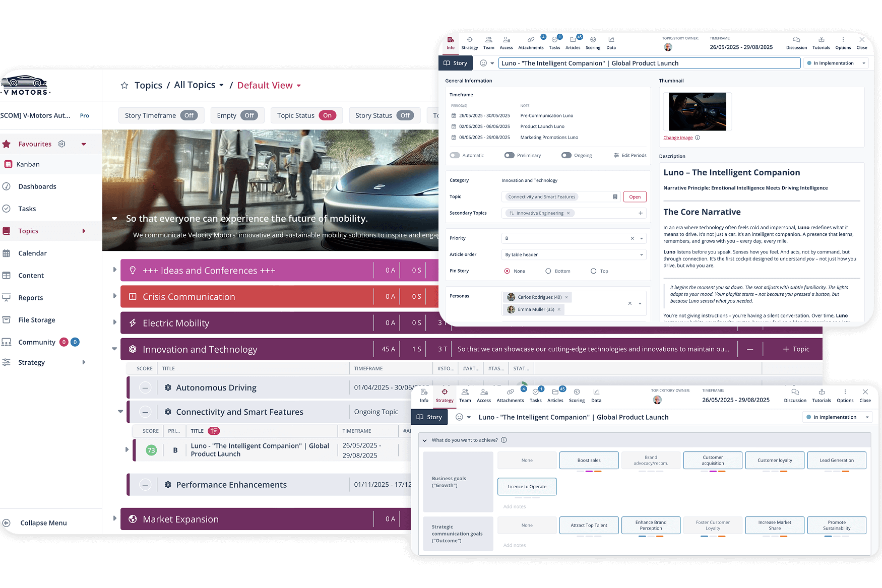Image resolution: width=882 pixels, height=588 pixels.
Task: Select Top pin story radio button
Action: (x=593, y=271)
